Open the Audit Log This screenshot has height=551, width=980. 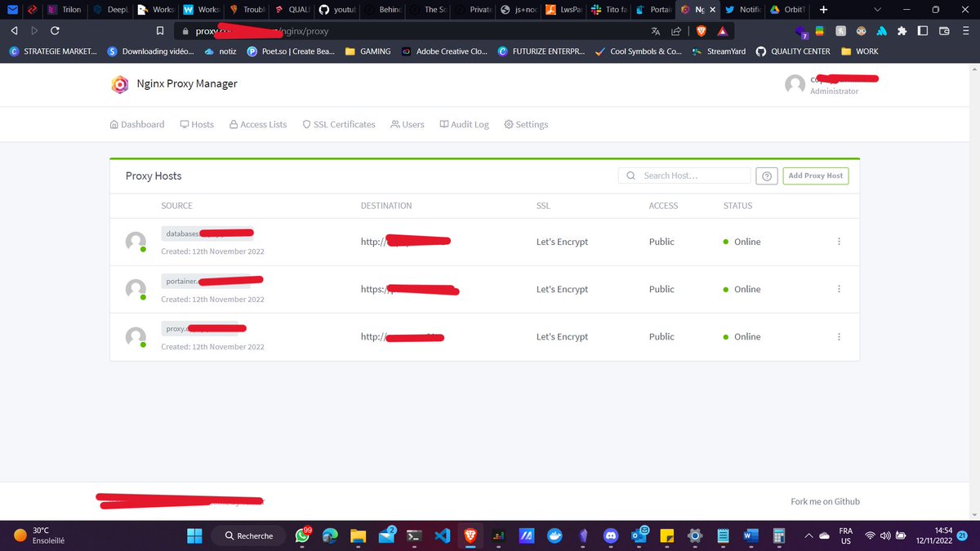(x=464, y=125)
